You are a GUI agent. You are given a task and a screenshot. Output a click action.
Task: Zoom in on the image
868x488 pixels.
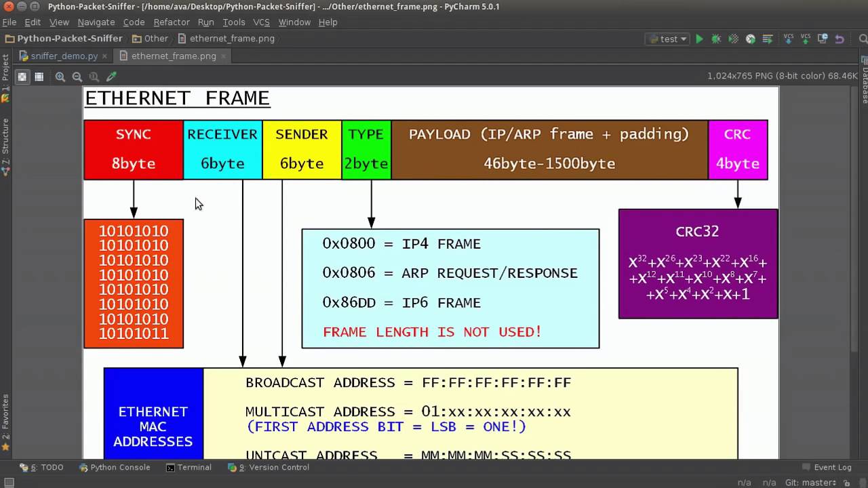tap(60, 77)
